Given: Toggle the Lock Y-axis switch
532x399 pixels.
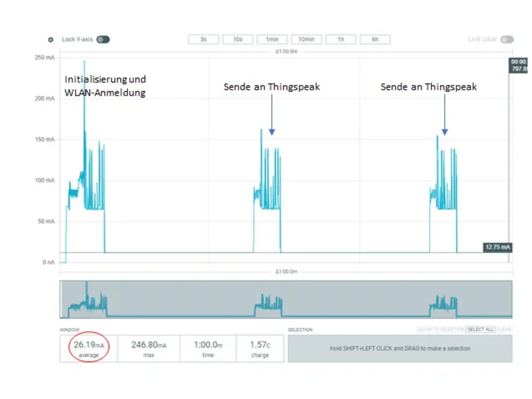Looking at the screenshot, I should coord(103,40).
